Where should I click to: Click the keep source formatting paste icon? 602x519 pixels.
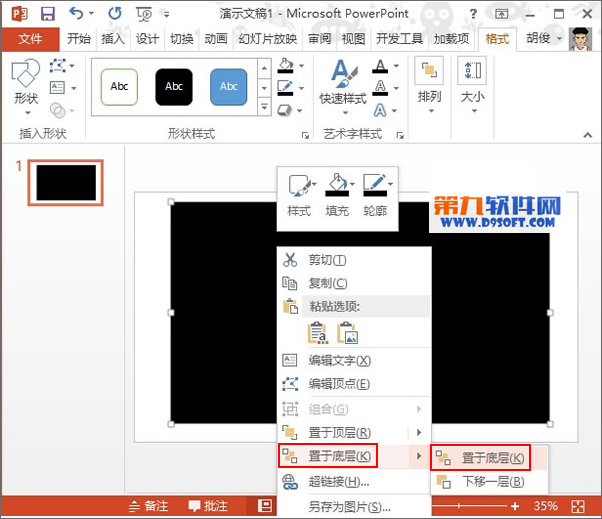pos(318,332)
